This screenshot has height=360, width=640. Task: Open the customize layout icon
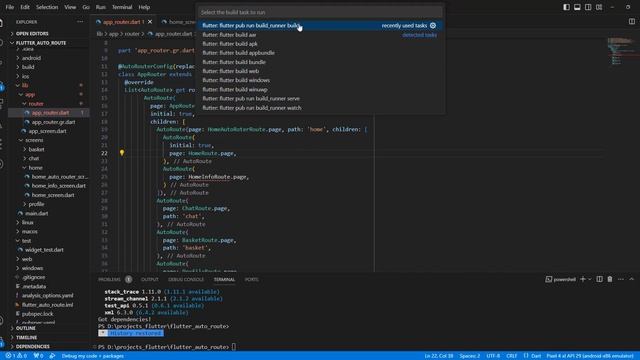[x=599, y=7]
